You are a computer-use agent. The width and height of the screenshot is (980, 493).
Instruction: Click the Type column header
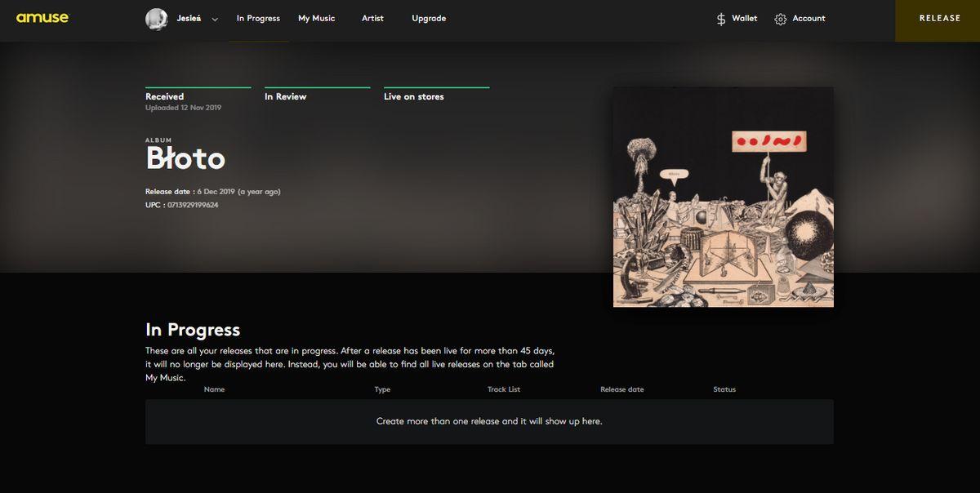[382, 389]
